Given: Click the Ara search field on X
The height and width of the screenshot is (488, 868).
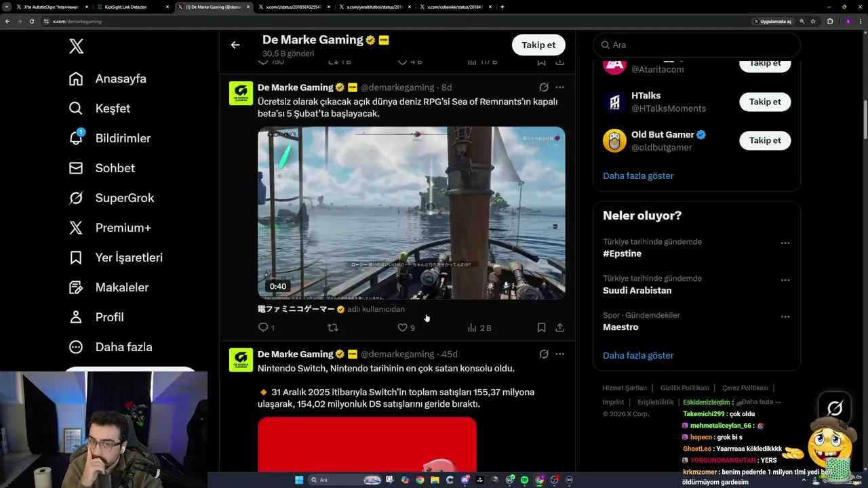Looking at the screenshot, I should pos(697,45).
